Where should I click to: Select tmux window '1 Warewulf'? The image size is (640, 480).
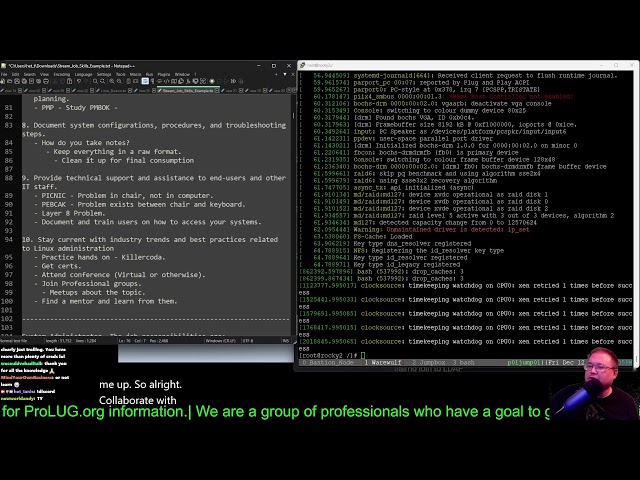click(x=382, y=362)
